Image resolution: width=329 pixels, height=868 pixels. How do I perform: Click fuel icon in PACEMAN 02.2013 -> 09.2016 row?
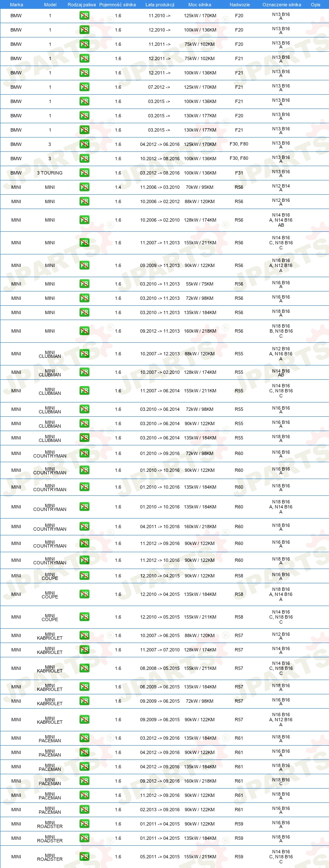[84, 810]
